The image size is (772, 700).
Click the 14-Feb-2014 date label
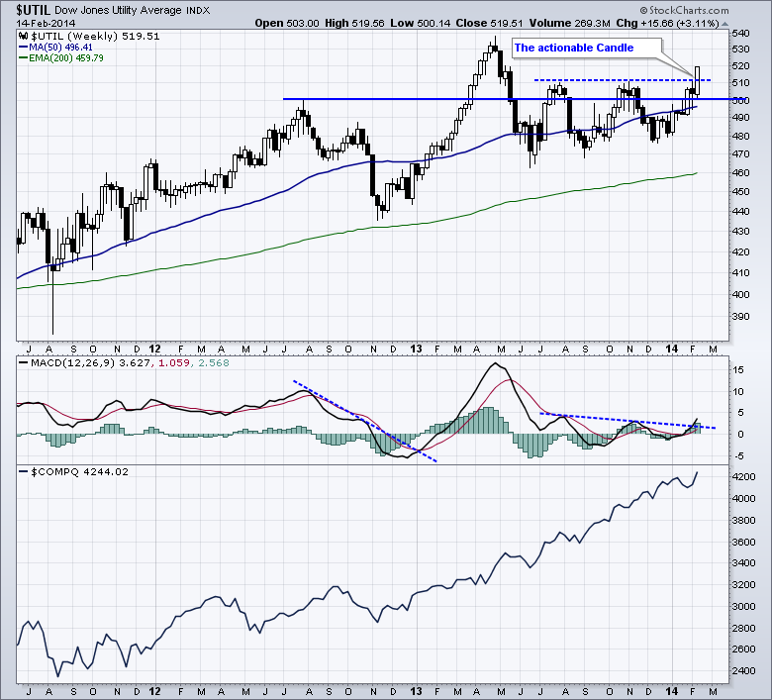tap(46, 23)
